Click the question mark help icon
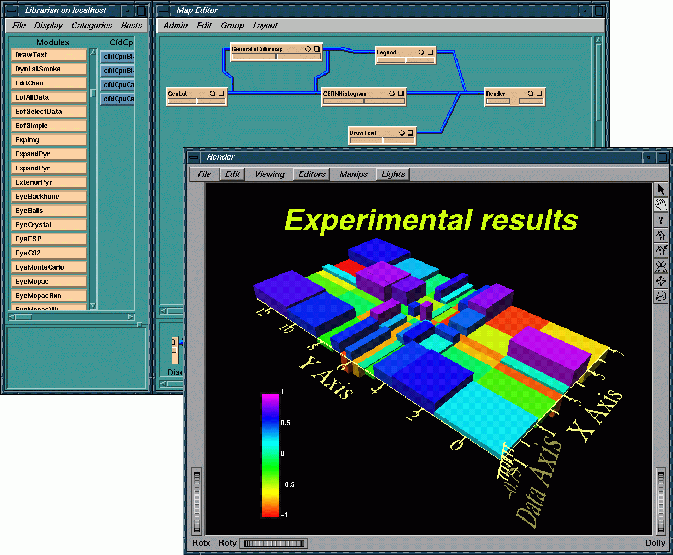 point(660,219)
